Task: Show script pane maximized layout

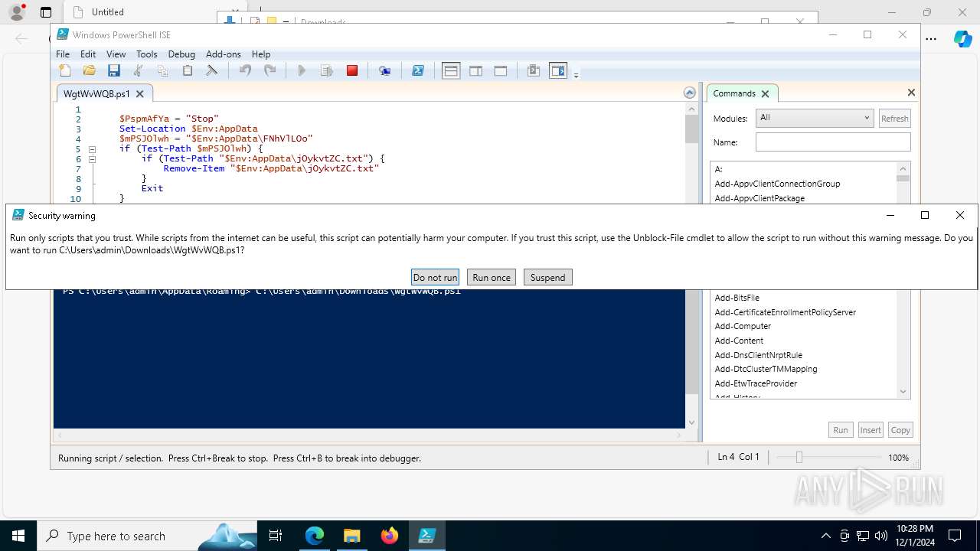Action: coord(501,71)
